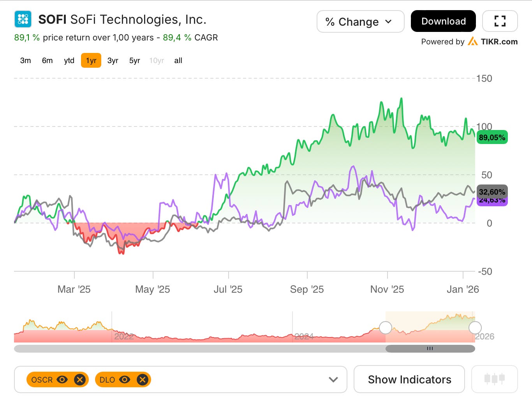Click the 89,05% SOFI value label
Image resolution: width=532 pixels, height=411 pixels.
tap(492, 137)
